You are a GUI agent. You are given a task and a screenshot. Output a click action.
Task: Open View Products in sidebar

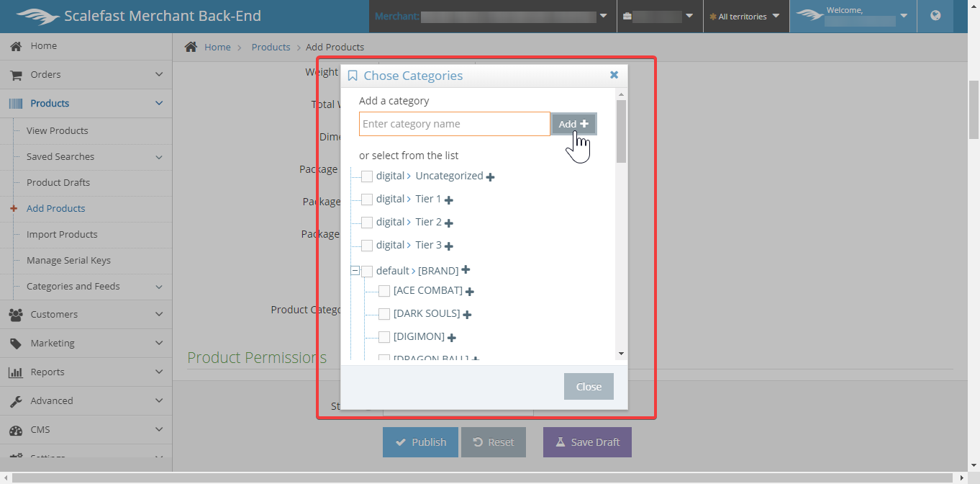coord(58,130)
